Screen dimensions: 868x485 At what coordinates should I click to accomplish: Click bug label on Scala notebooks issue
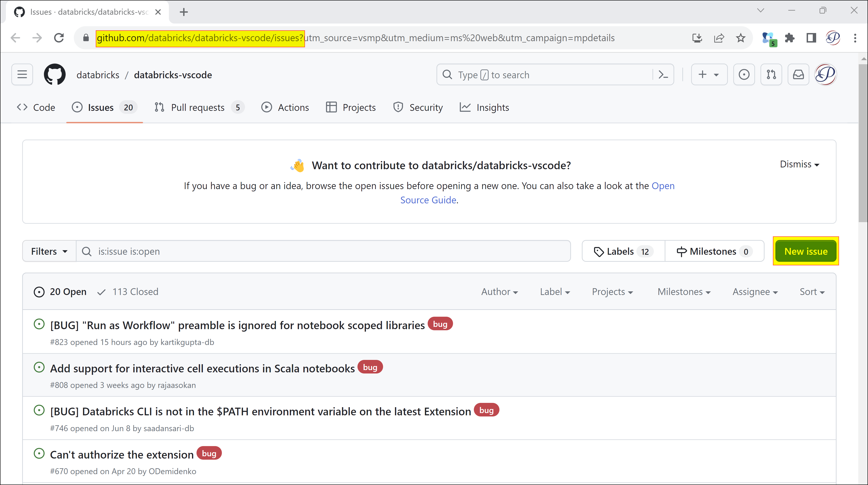coord(370,367)
